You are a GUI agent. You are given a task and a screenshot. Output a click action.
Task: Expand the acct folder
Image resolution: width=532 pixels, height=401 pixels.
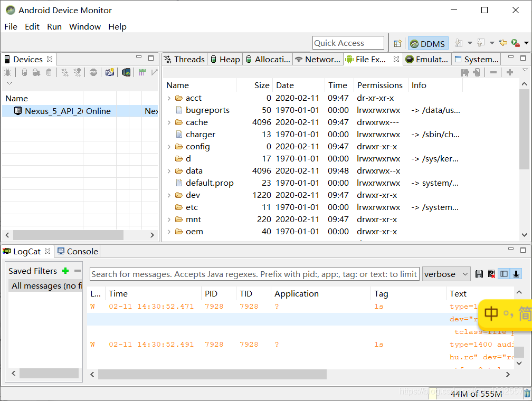[x=169, y=98]
